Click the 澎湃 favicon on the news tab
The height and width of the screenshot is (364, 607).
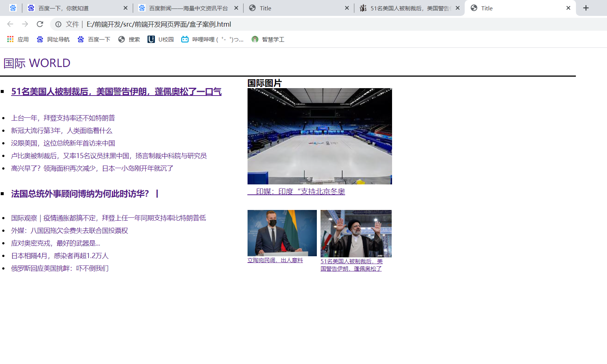[x=364, y=8]
